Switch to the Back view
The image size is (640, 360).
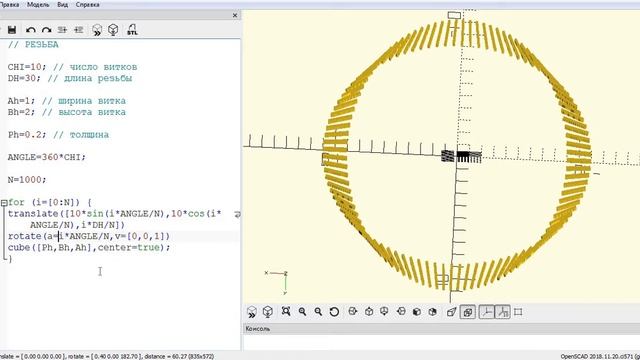tap(433, 312)
